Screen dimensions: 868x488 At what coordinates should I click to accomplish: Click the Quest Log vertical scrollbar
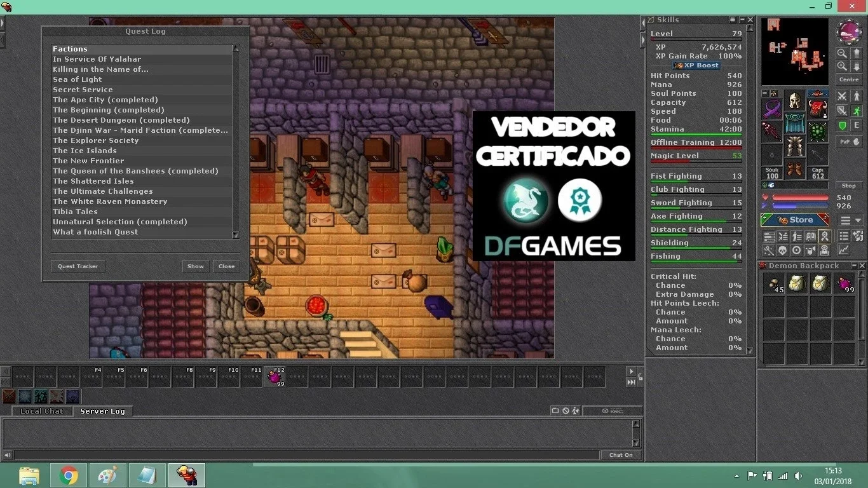pyautogui.click(x=236, y=142)
